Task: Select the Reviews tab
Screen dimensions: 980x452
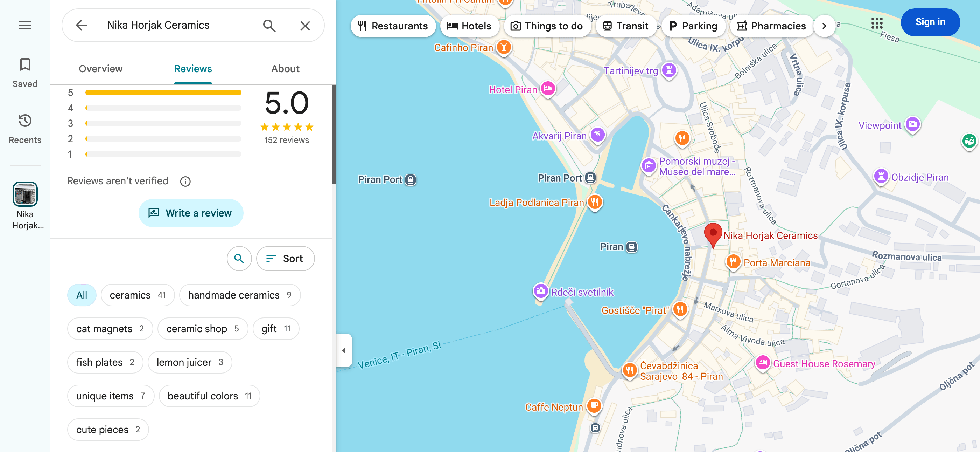Action: tap(193, 69)
